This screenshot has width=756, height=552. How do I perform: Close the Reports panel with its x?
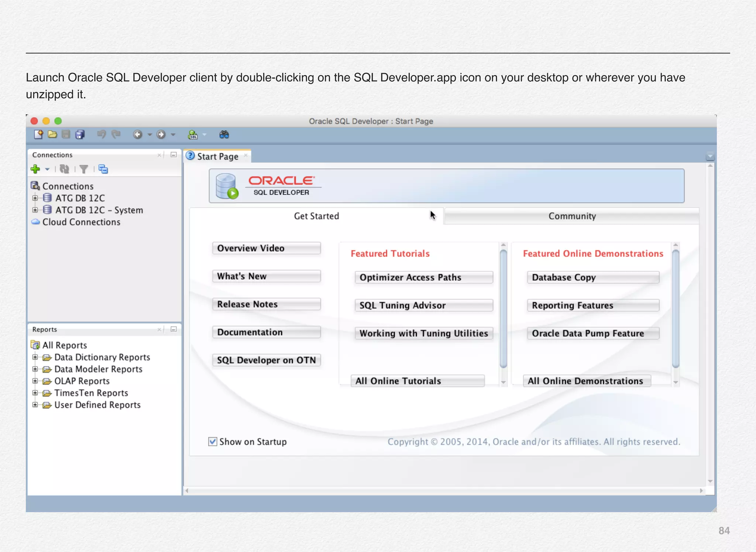159,329
